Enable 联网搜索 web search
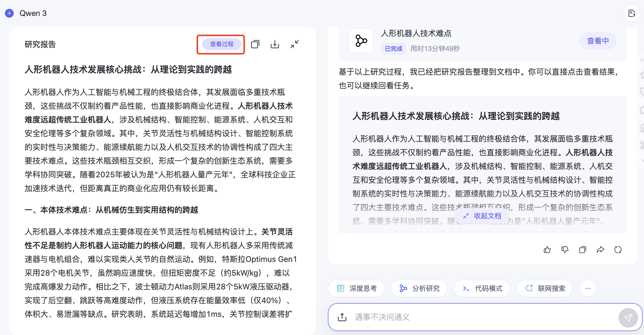 tap(545, 288)
